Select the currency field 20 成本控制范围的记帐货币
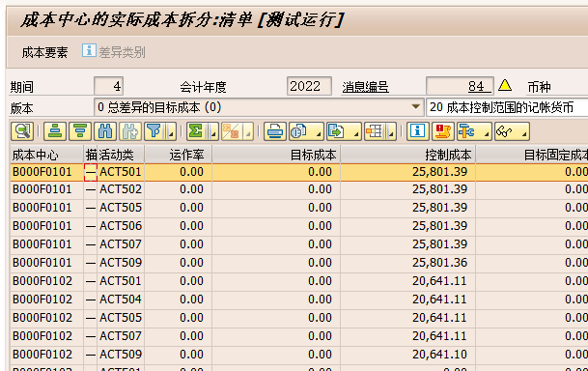The height and width of the screenshot is (371, 588). 507,107
